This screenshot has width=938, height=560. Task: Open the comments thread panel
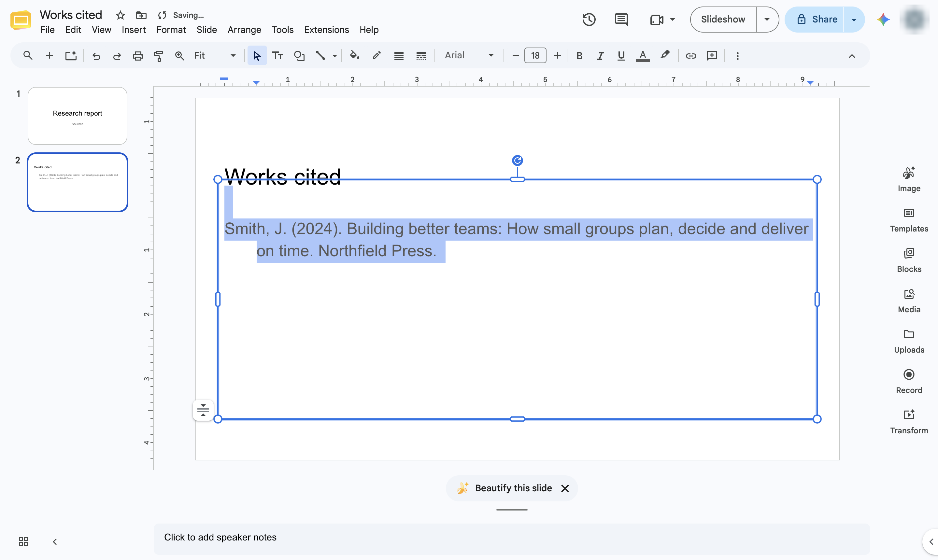(x=621, y=19)
